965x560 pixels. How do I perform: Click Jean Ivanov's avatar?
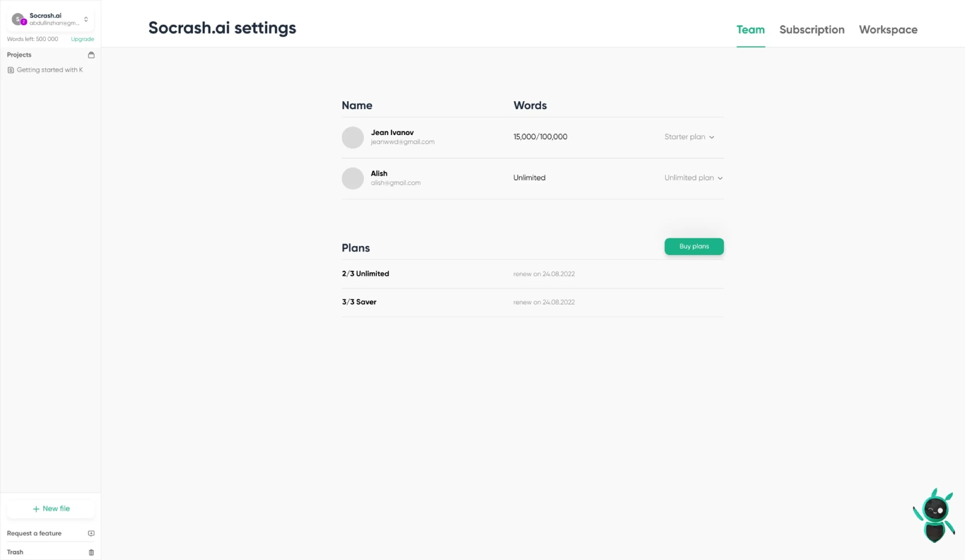click(x=352, y=137)
